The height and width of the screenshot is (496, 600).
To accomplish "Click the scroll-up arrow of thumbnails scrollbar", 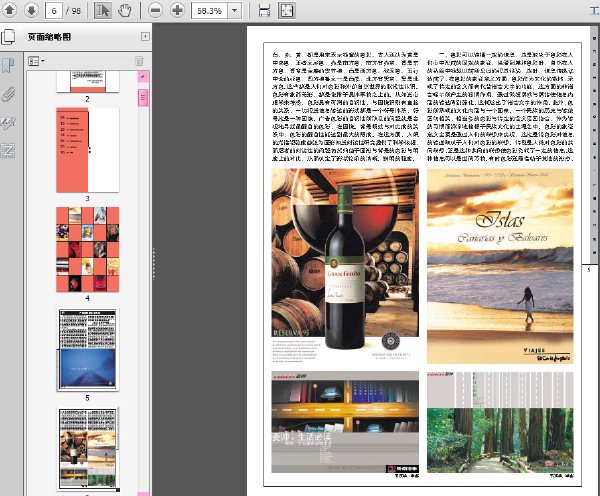I will pyautogui.click(x=143, y=77).
